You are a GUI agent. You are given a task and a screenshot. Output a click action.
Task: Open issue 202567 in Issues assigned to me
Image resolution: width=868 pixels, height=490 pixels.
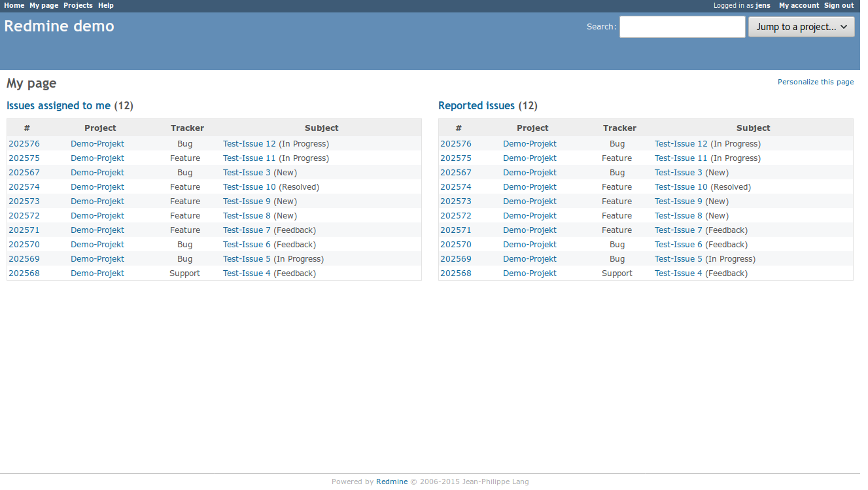point(24,173)
